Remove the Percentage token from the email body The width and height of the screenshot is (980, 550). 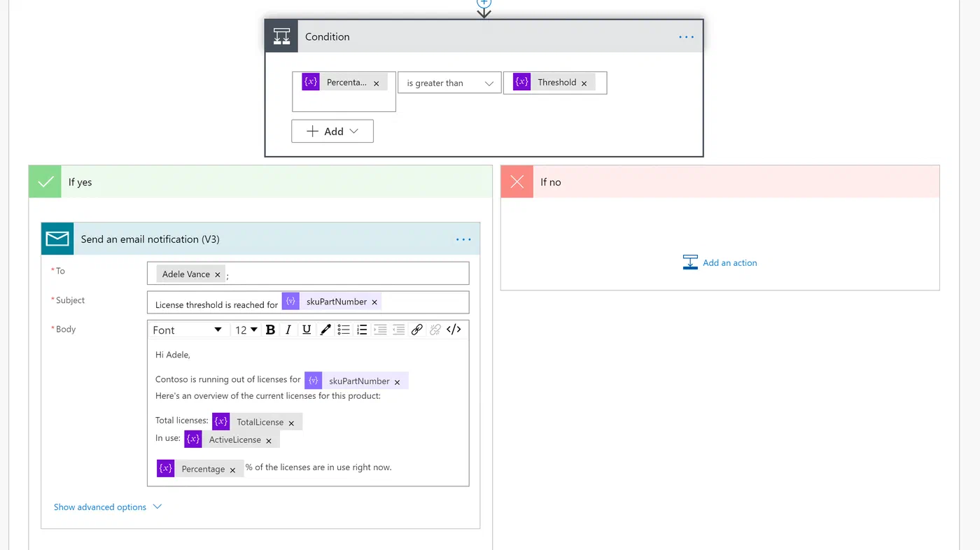(x=232, y=470)
